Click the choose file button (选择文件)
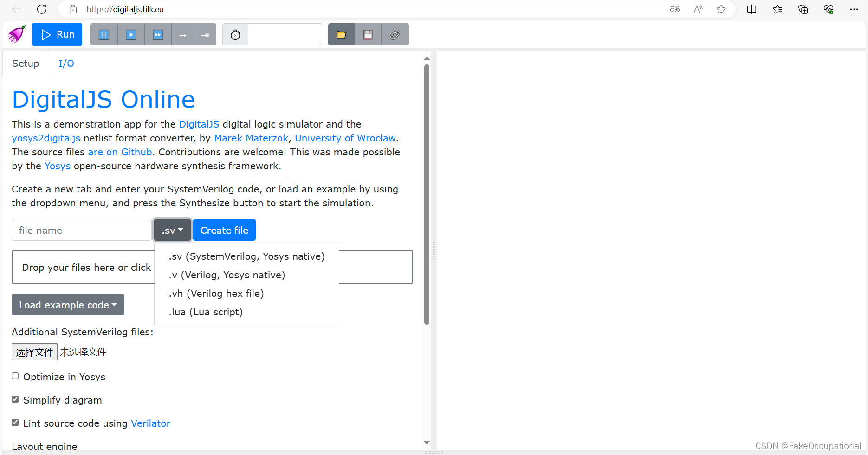 pyautogui.click(x=34, y=352)
